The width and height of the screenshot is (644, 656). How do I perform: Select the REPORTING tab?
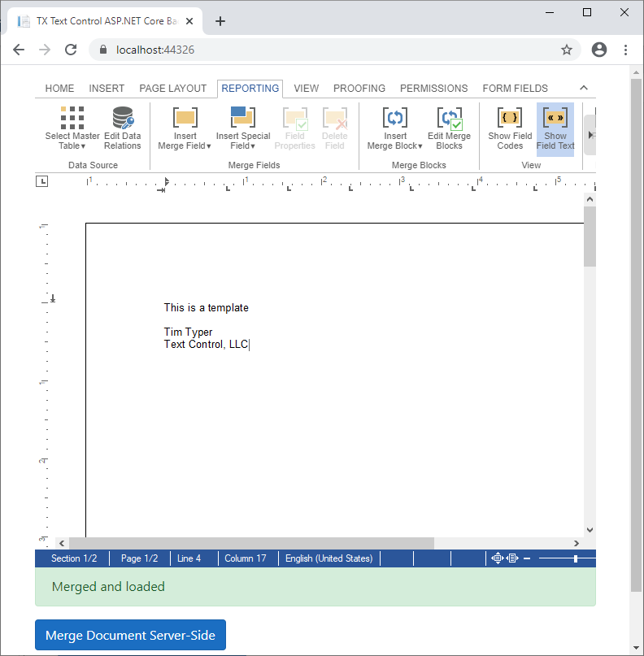tap(250, 89)
